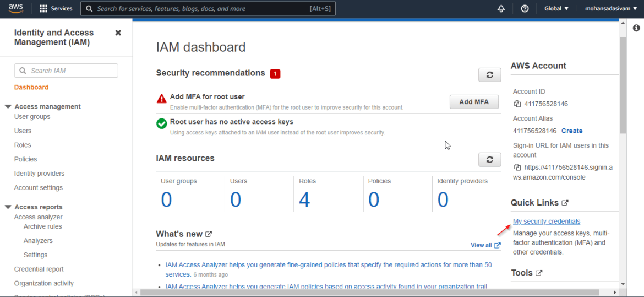Click the Account ID number 411756528146
Viewport: 644px width, 297px height.
(546, 104)
